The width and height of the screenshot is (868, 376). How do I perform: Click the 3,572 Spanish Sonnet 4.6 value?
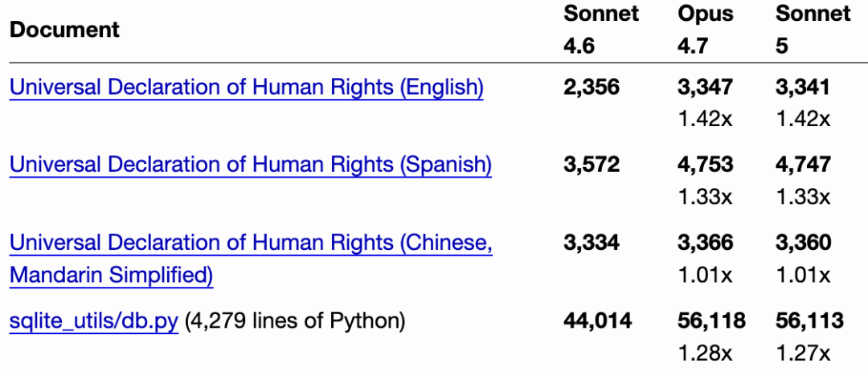tap(592, 165)
